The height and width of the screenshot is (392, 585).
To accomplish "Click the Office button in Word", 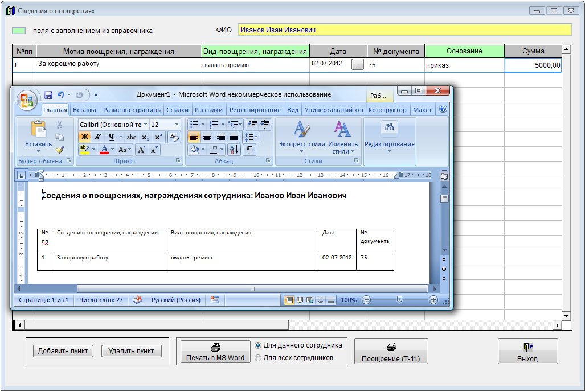I will [27, 100].
